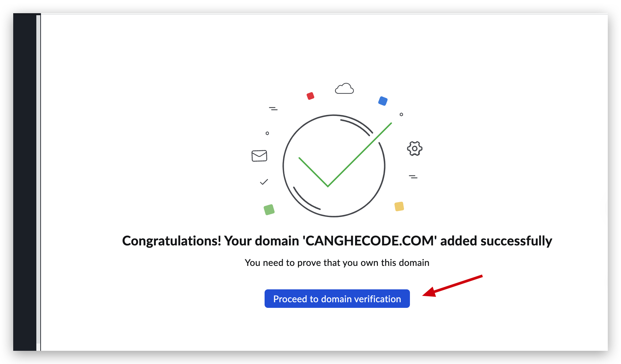Click the CANGHECODE.COM domain name text

370,241
